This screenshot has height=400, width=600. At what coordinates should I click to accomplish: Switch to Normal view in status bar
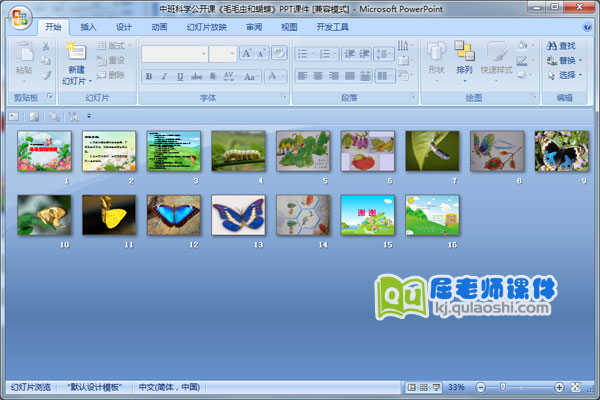[411, 387]
